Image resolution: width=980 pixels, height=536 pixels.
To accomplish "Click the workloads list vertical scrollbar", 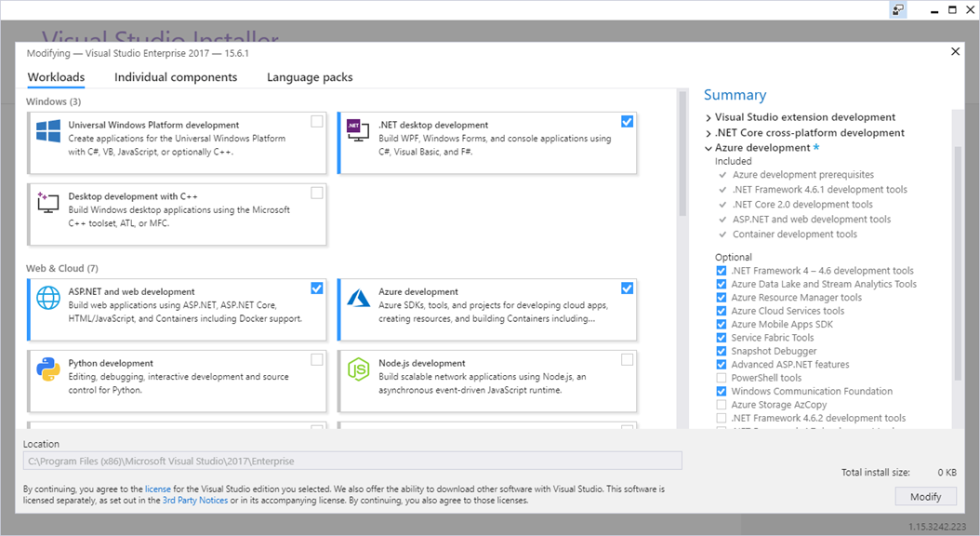I will click(682, 154).
